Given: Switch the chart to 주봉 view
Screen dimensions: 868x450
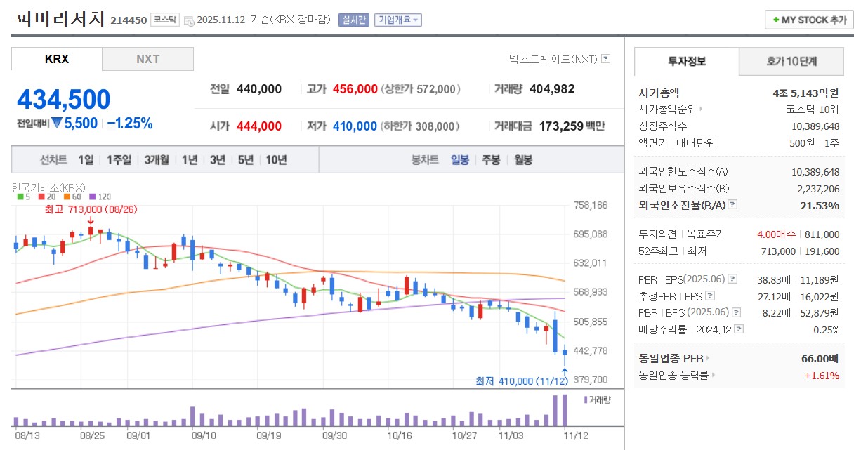Looking at the screenshot, I should [491, 160].
